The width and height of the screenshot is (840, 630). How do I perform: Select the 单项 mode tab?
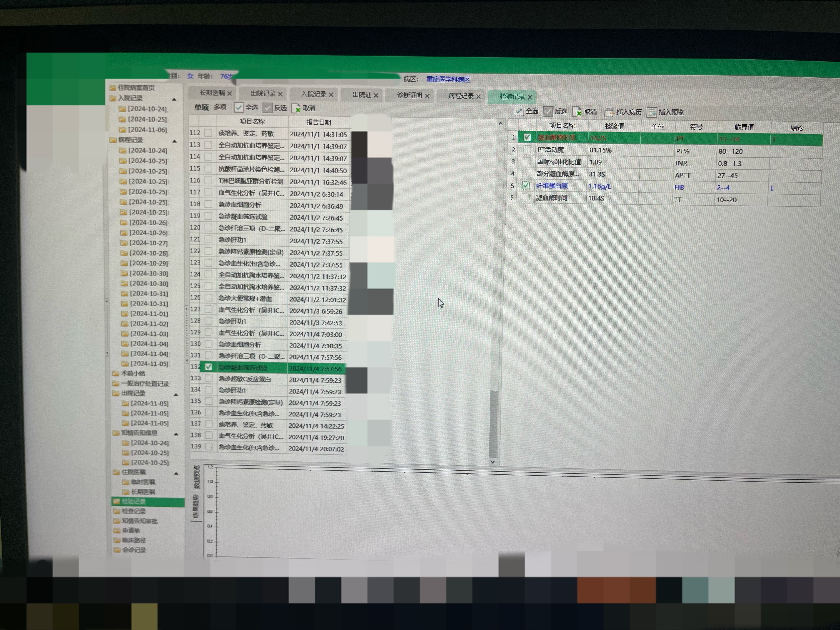202,107
